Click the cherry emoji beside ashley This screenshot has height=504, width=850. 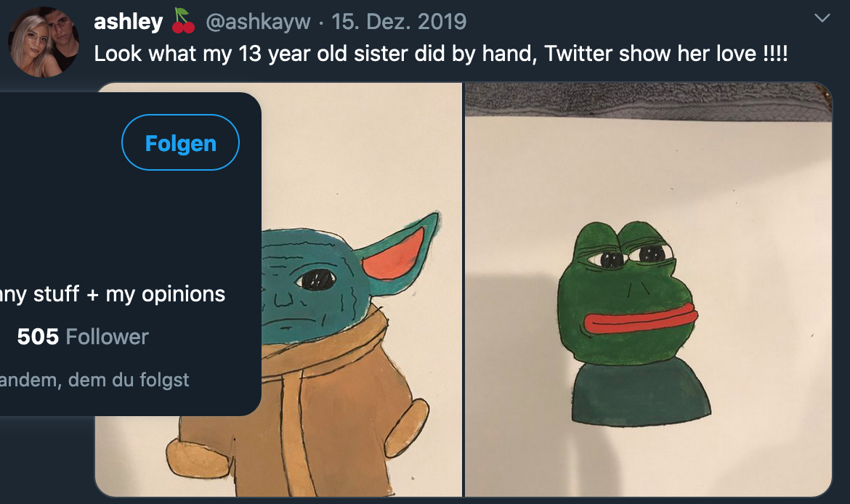click(x=183, y=22)
